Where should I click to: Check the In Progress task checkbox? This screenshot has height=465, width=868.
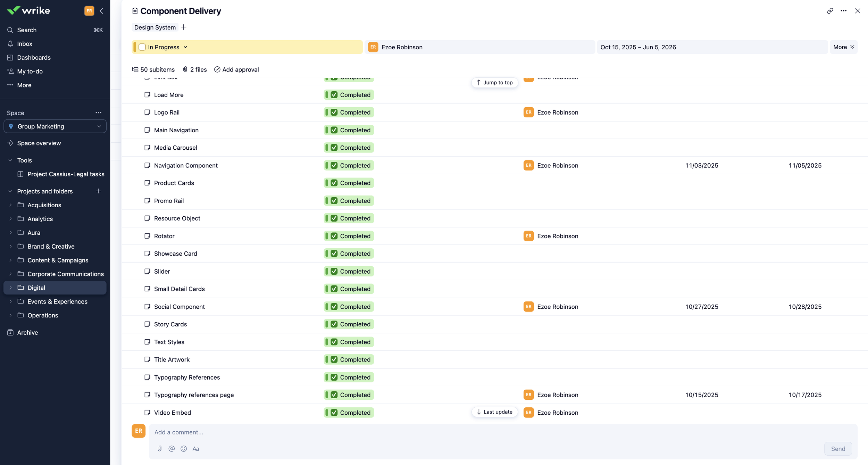pyautogui.click(x=142, y=47)
